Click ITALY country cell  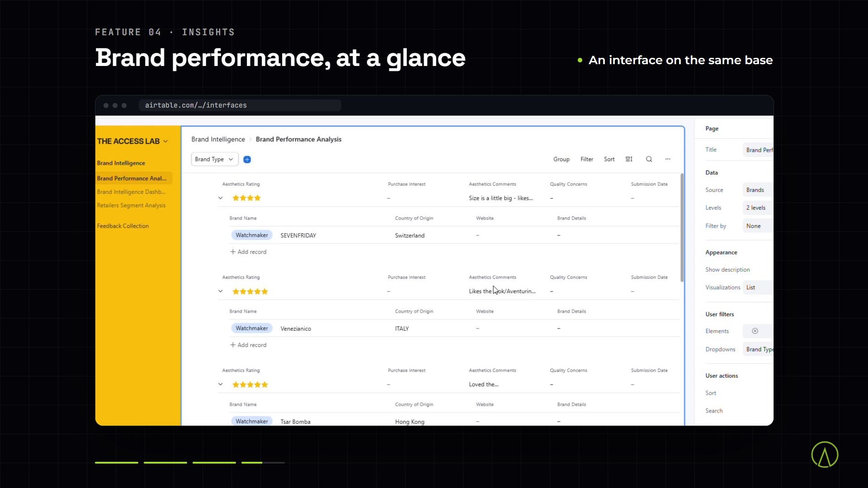coord(402,328)
